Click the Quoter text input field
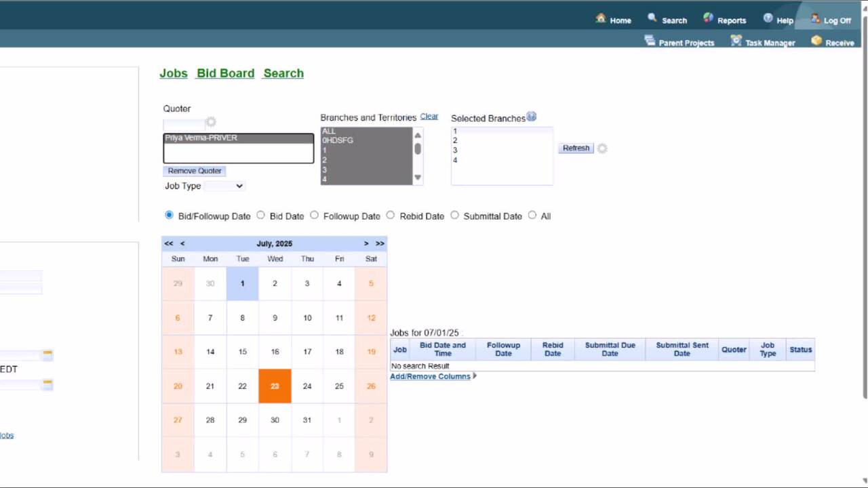 click(184, 124)
